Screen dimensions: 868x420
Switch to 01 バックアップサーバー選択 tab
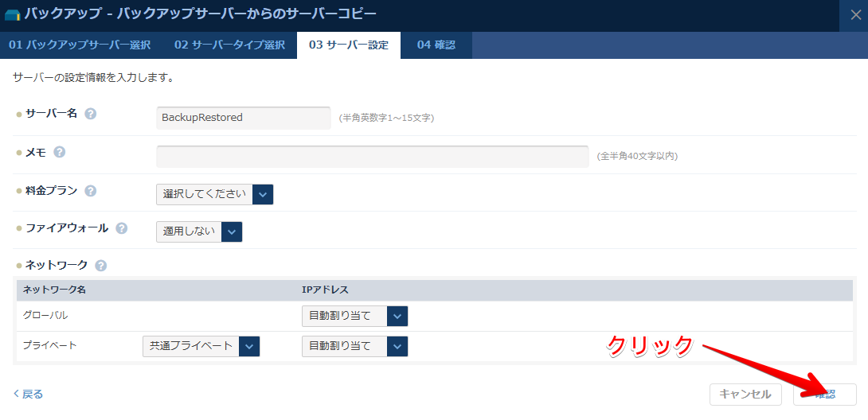coord(80,45)
